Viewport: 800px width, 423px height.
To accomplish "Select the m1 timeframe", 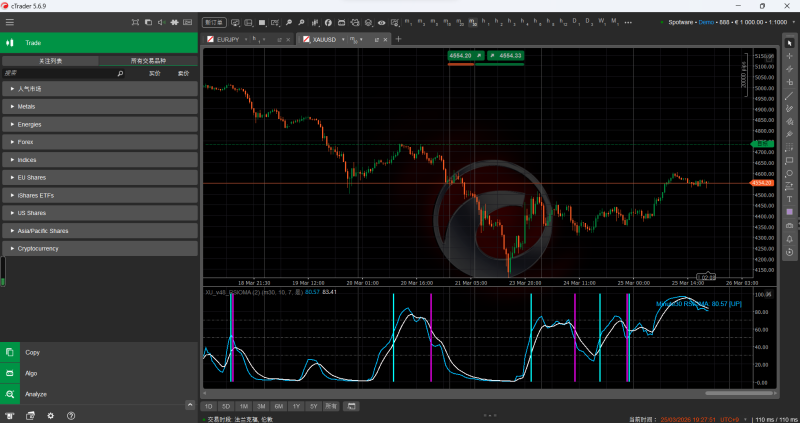I will pos(408,22).
